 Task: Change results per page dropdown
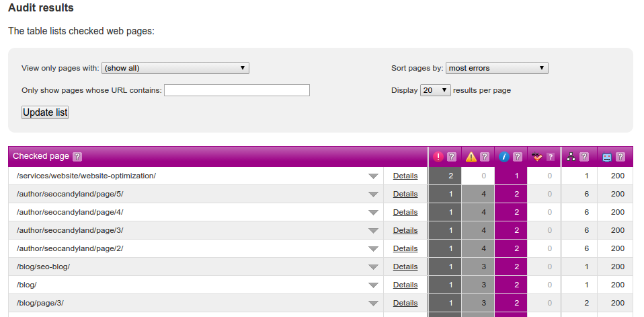pyautogui.click(x=435, y=90)
